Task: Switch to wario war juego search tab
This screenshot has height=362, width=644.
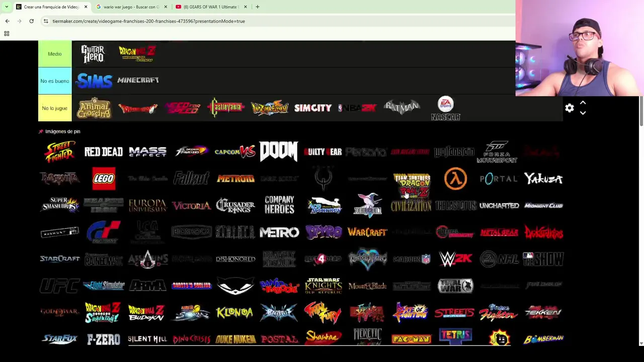Action: pyautogui.click(x=131, y=7)
